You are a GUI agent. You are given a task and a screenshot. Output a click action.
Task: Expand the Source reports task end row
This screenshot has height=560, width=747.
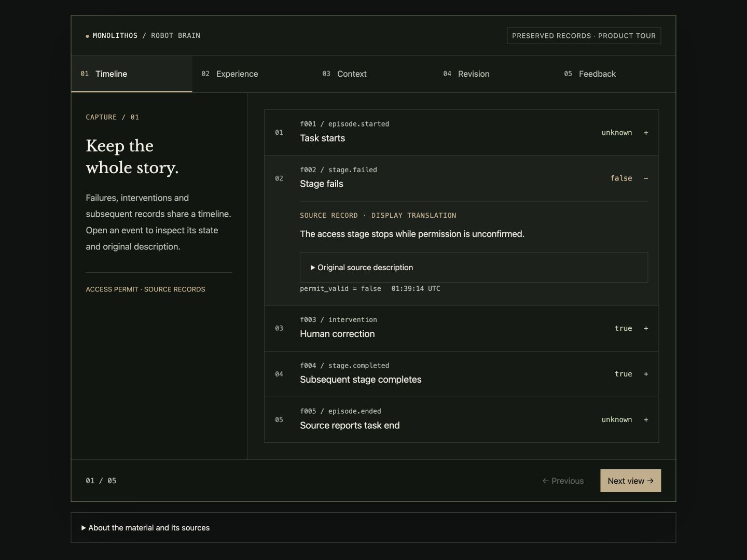pyautogui.click(x=461, y=419)
